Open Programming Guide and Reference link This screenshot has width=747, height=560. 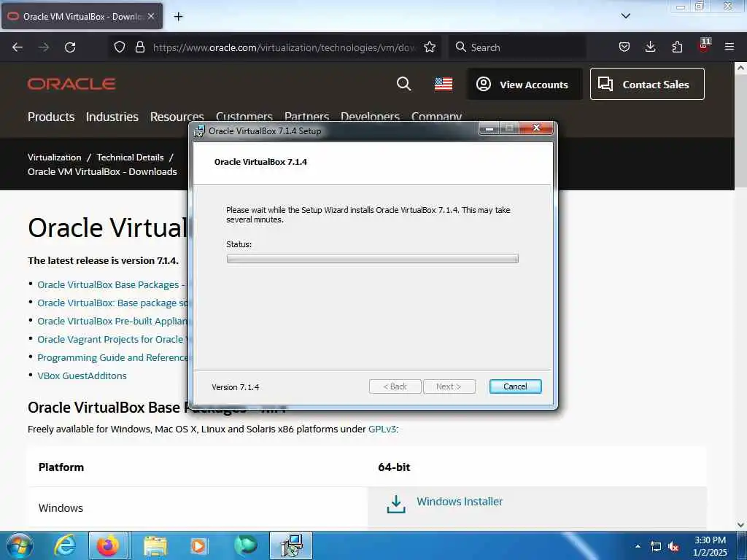click(113, 357)
